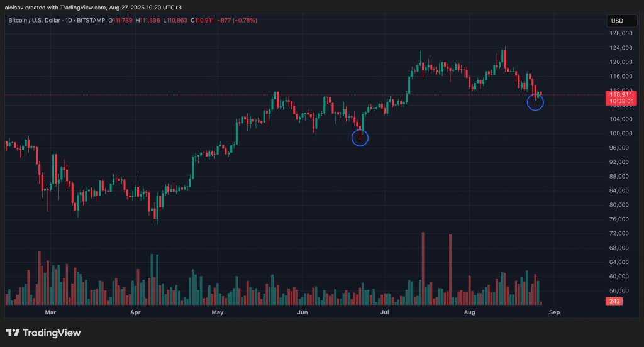Viewport: 644px width, 347px height.
Task: Click the −877 (−0.78%) price change value
Action: 236,21
